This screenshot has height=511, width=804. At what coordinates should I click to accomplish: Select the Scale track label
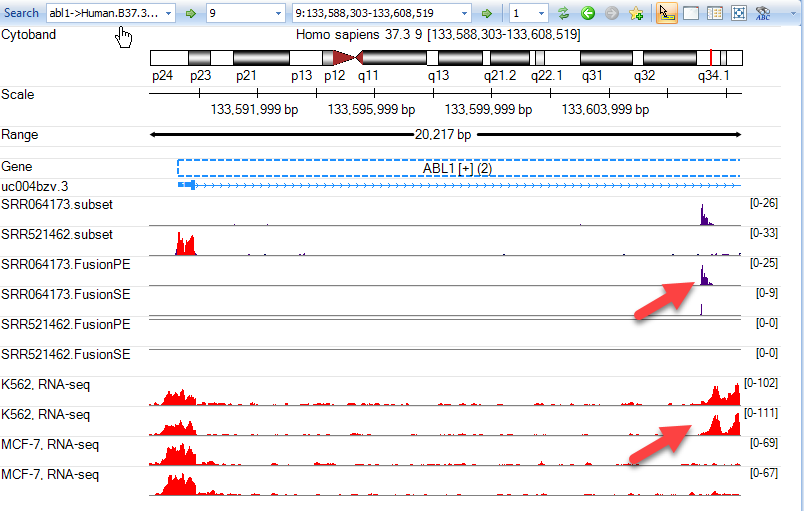click(17, 95)
